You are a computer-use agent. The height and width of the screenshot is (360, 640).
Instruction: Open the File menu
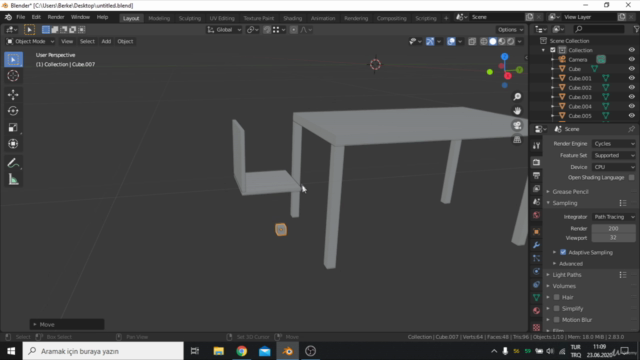[20, 17]
